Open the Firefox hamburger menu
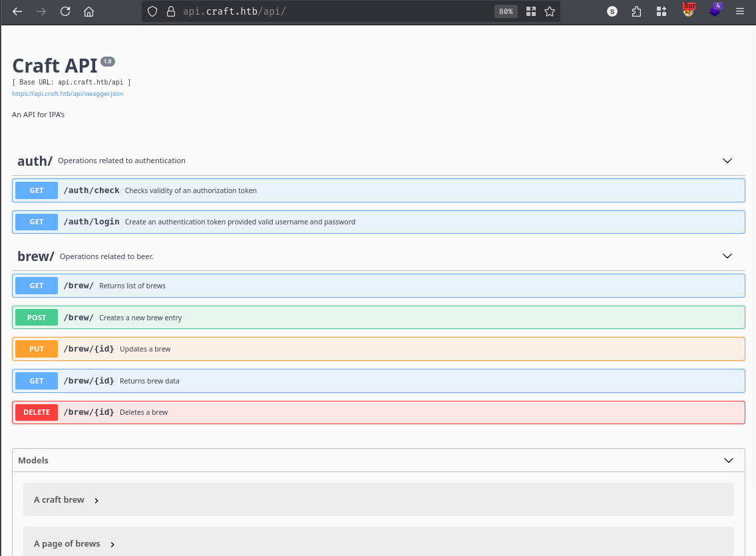 click(740, 11)
